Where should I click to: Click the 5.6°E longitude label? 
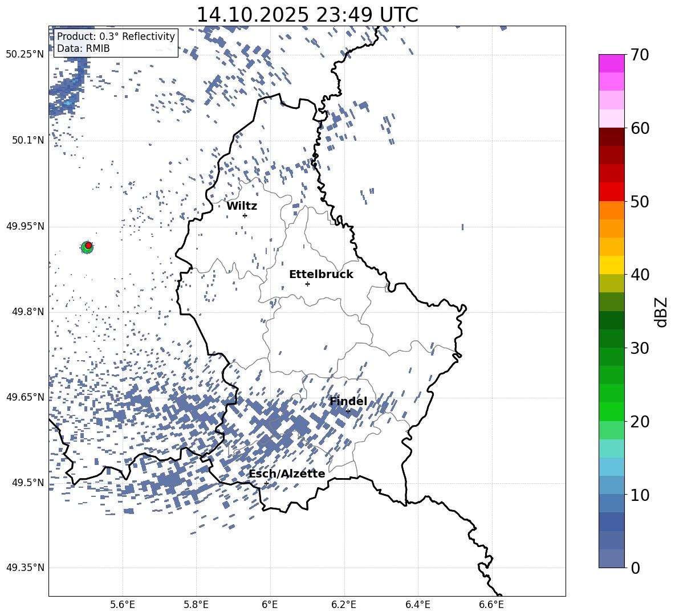[x=123, y=605]
